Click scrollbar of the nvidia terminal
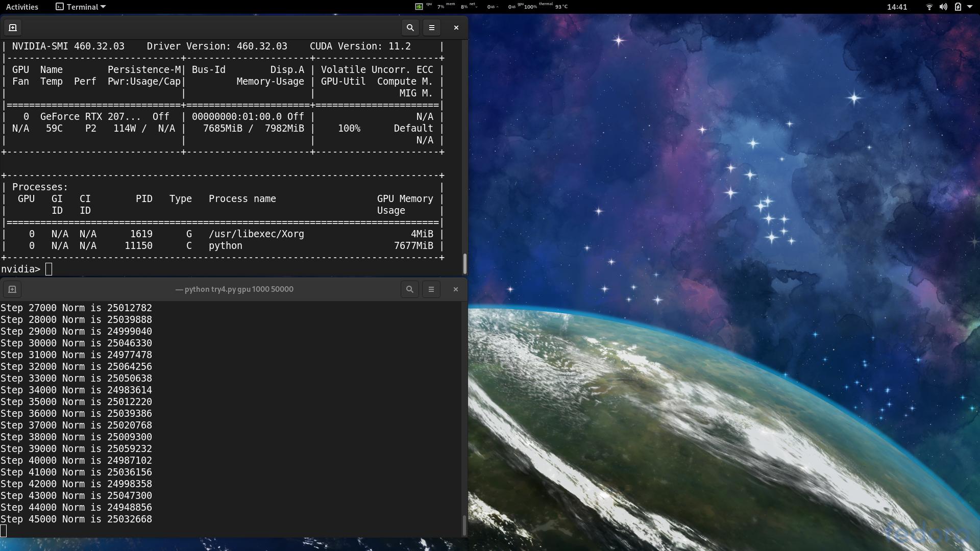Viewport: 980px width, 551px height. (465, 264)
